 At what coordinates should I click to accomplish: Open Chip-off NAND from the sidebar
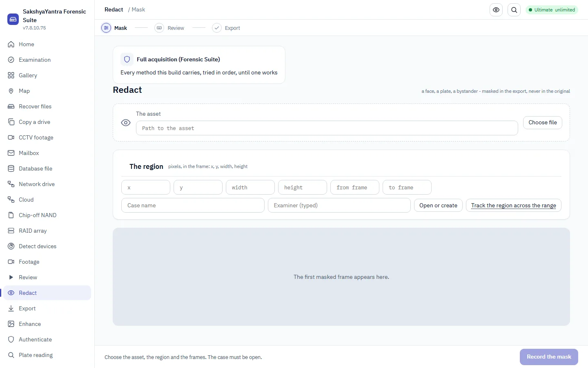(x=47, y=215)
